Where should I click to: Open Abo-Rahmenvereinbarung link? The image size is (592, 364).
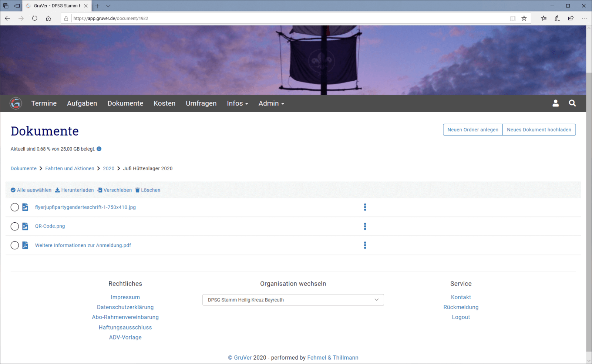point(125,317)
